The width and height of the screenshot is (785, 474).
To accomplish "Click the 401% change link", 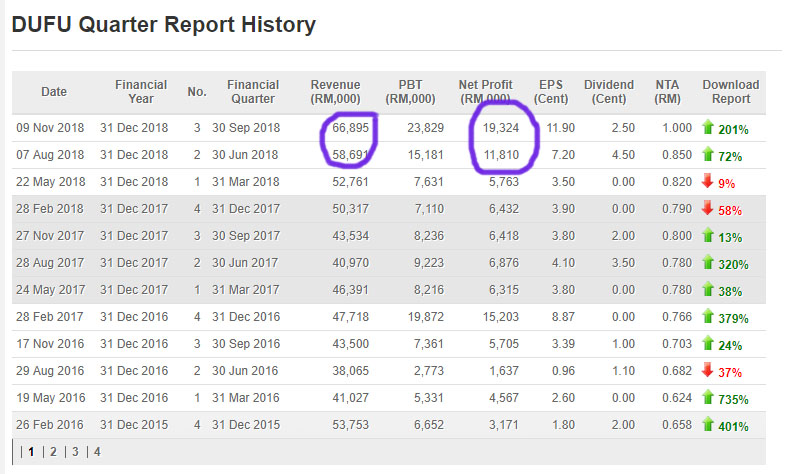I will coord(733,427).
